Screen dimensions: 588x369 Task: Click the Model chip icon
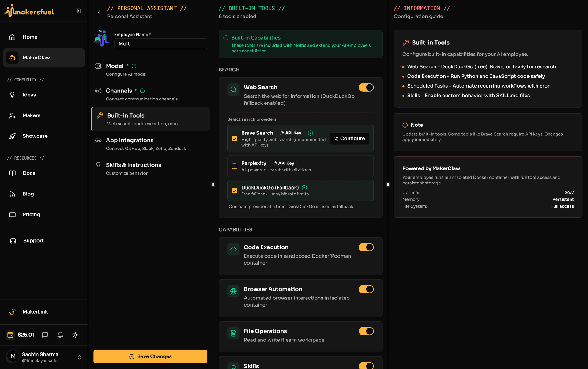98,66
